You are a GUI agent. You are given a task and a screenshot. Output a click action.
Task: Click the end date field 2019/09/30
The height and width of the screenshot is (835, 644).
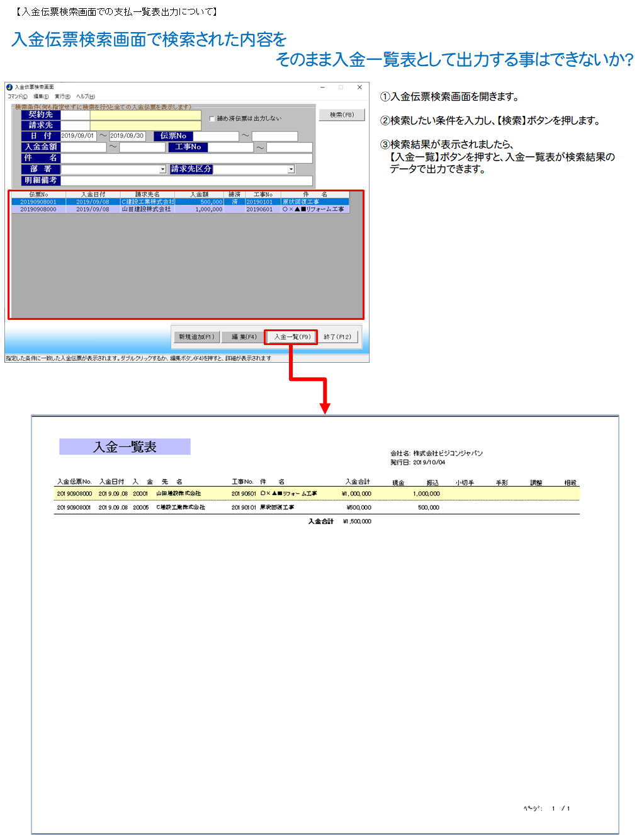tap(127, 136)
